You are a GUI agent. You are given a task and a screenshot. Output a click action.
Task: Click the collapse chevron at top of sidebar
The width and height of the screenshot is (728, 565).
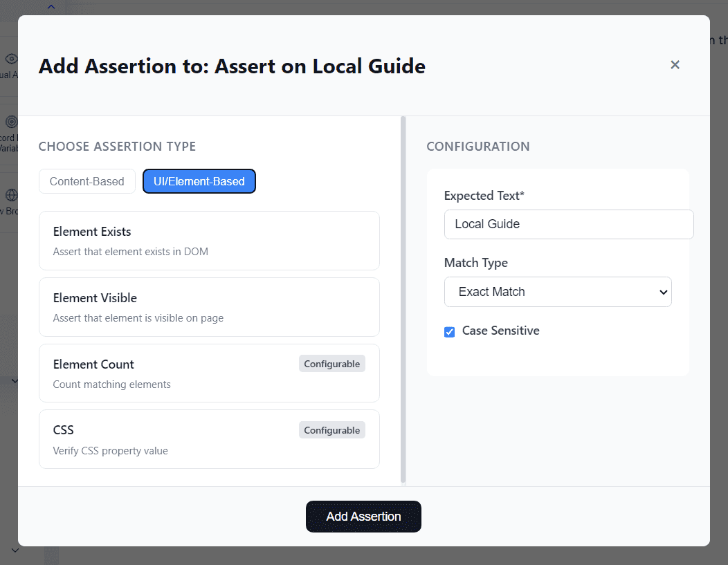coord(50,6)
